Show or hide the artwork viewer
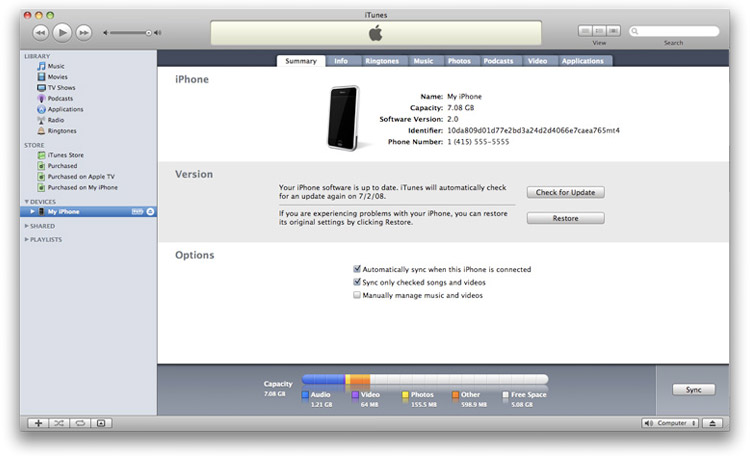This screenshot has height=456, width=750. point(101,423)
